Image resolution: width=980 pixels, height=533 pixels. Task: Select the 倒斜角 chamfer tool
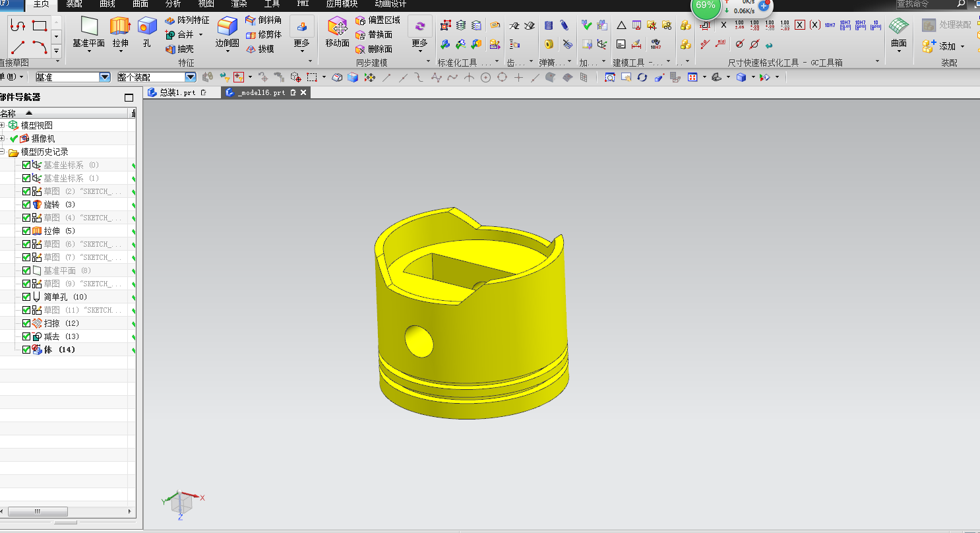point(263,20)
